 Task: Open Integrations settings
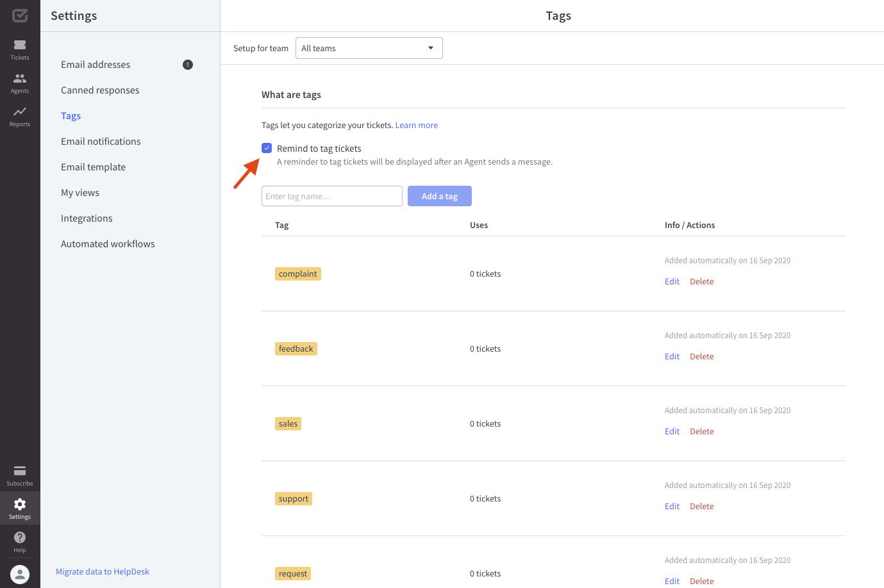87,218
